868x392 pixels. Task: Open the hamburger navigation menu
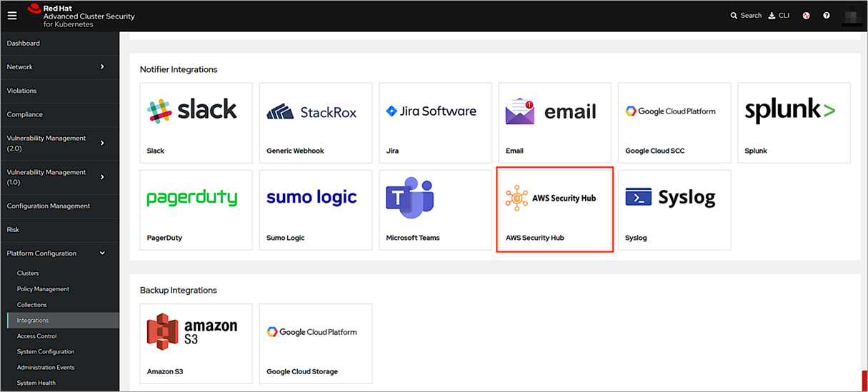(x=12, y=16)
